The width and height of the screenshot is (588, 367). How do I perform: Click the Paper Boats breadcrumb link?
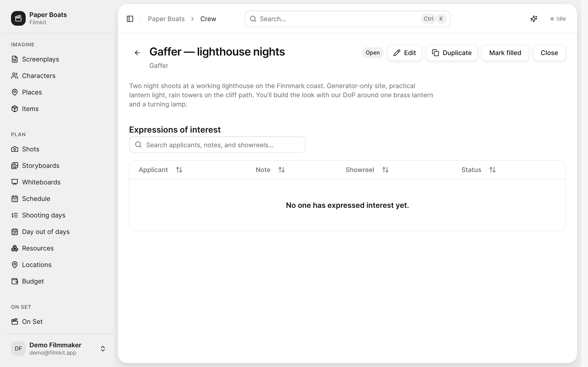(166, 19)
